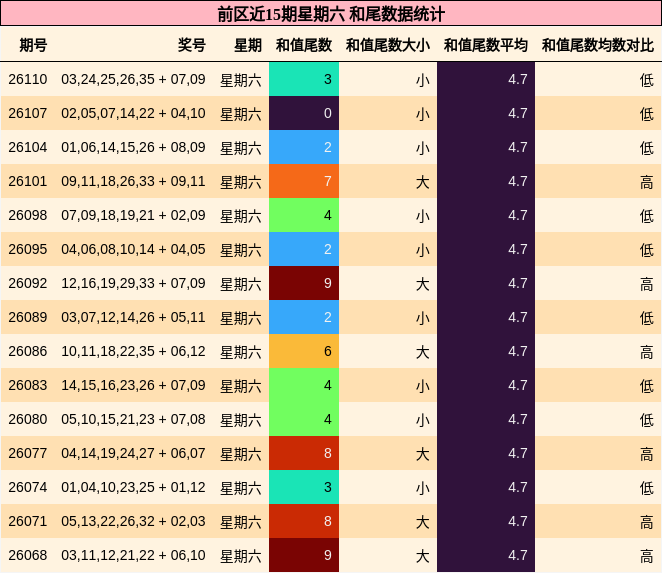Select issue number 26095
The width and height of the screenshot is (662, 573).
28,249
